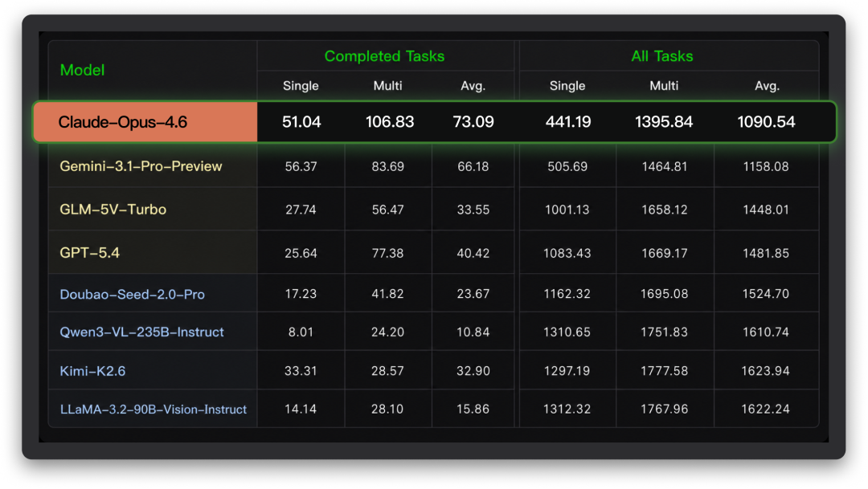
Task: Click the Claude-Opus-4.6 model name
Action: click(122, 122)
